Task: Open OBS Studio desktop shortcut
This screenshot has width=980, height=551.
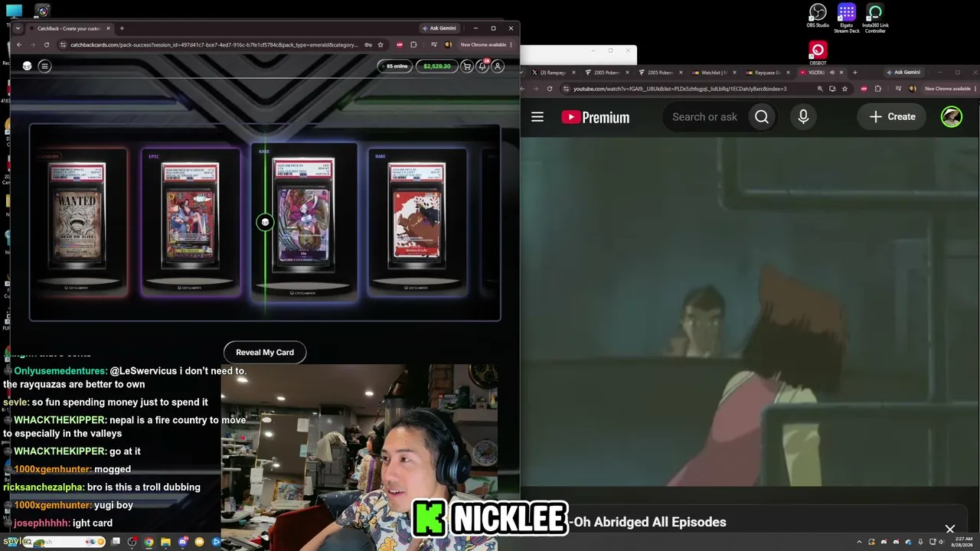Action: tap(818, 16)
